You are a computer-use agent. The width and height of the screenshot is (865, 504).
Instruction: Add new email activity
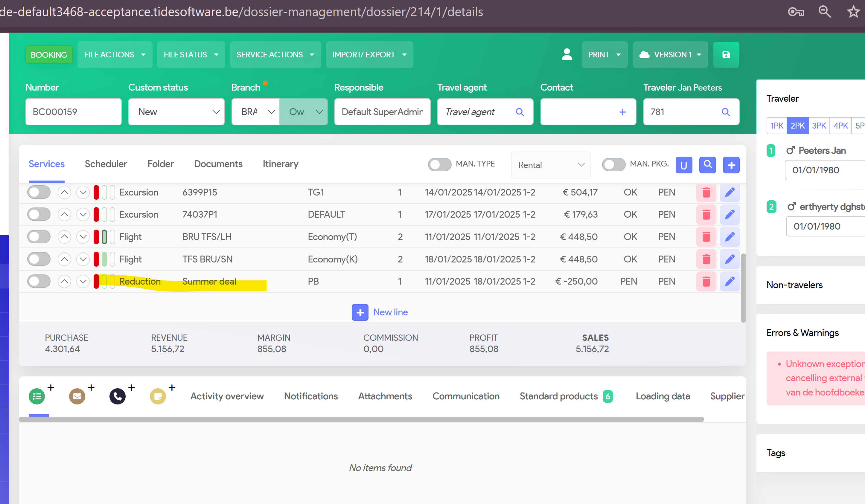(77, 396)
